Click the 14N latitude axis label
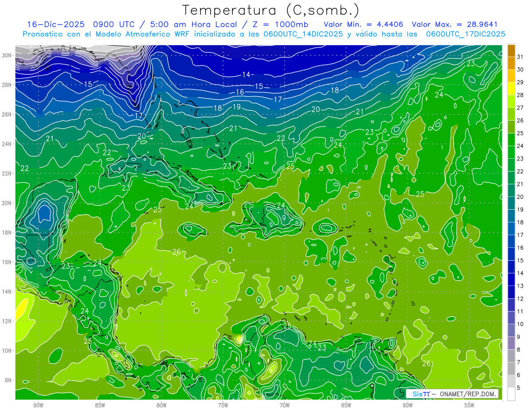Image resolution: width=532 pixels, height=411 pixels. tap(8, 292)
